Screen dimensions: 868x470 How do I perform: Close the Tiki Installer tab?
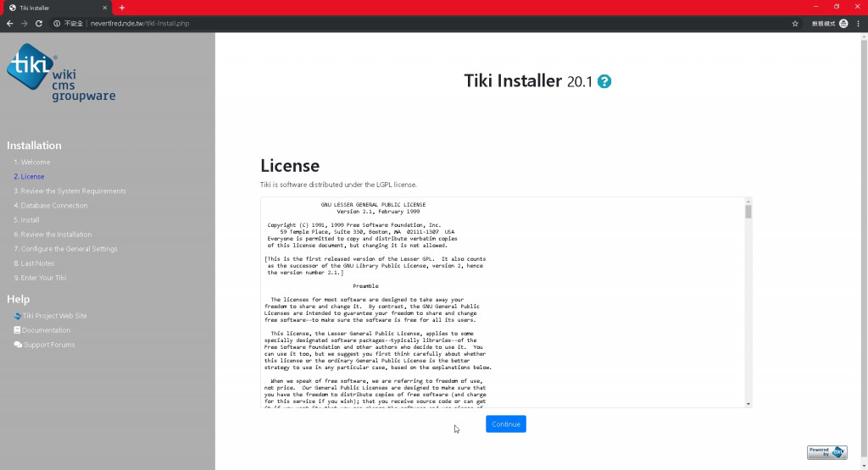[105, 8]
